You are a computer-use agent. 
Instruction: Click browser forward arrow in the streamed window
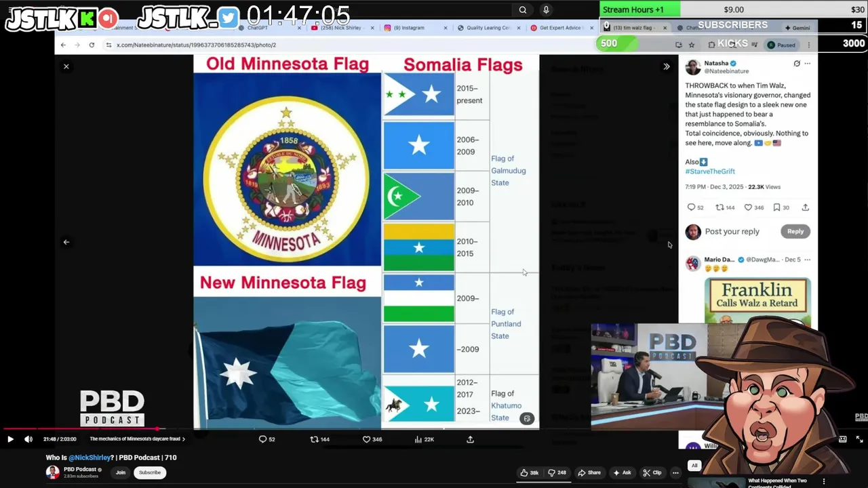77,45
